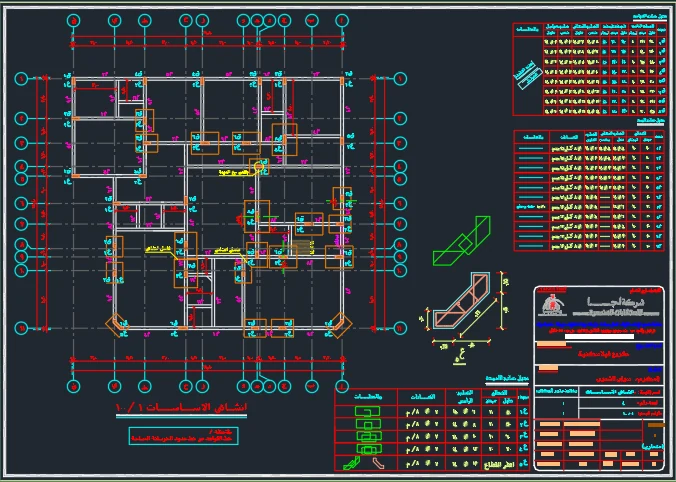Select the ع١ label in the column schedule
This screenshot has width=676, height=482.
pos(524,412)
